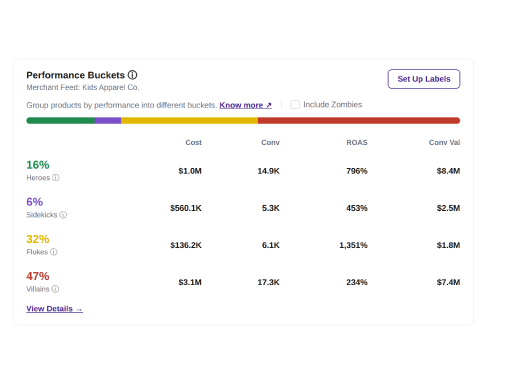Click Villains conversions value 17.3K
Screen dimensions: 512x384
(268, 282)
